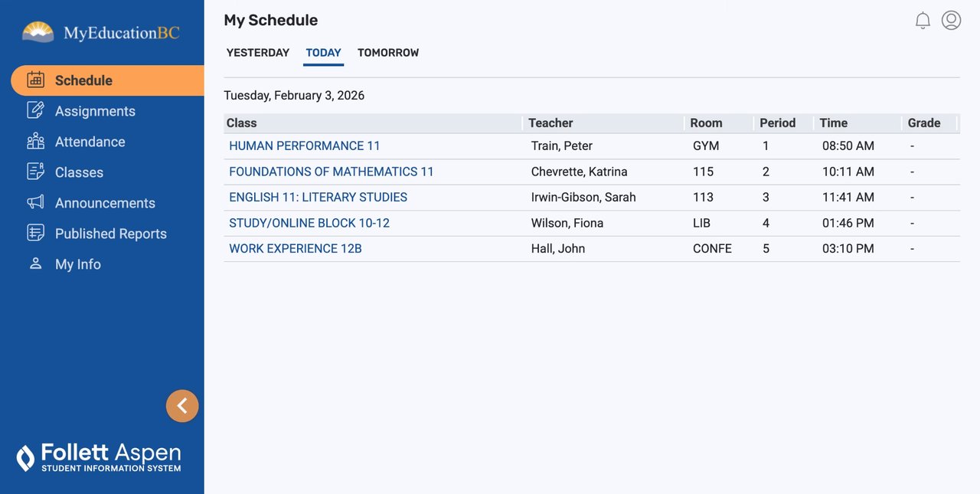Open STUDY/ONLINE BLOCK 10-12 link
Viewport: 980px width, 494px height.
(x=309, y=223)
